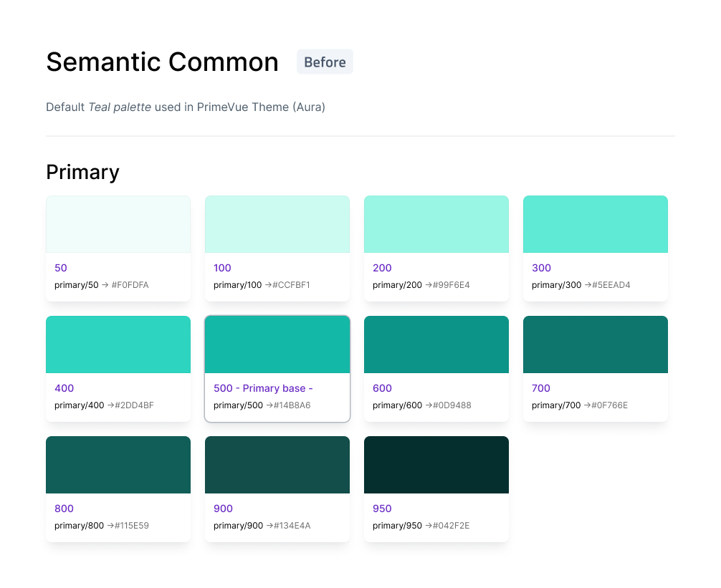Click the purple "900" label
This screenshot has width=721, height=588.
[x=223, y=509]
